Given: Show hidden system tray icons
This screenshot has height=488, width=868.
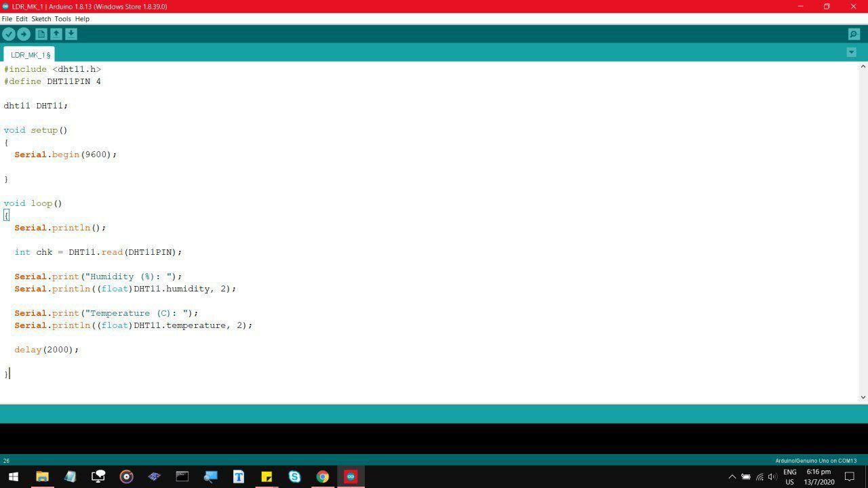Looking at the screenshot, I should click(732, 477).
